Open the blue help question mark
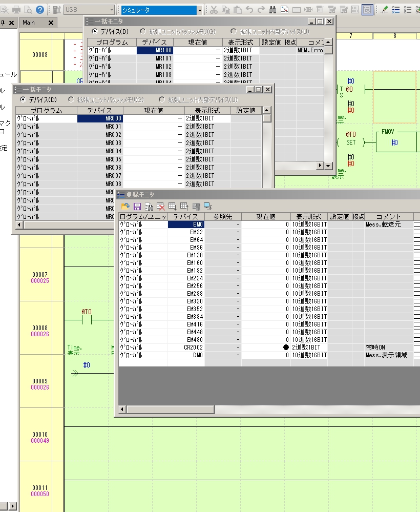The height and width of the screenshot is (512, 420). pyautogui.click(x=40, y=10)
